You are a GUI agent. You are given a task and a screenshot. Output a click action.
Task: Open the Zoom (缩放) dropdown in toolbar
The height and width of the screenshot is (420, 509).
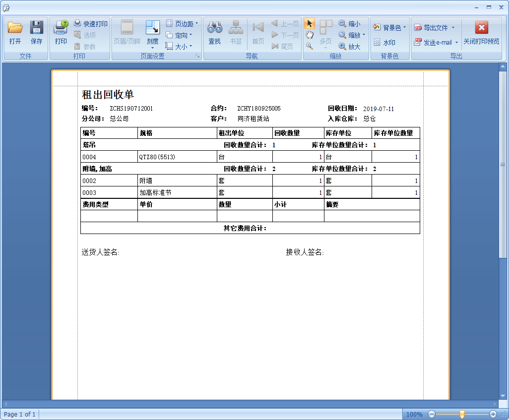352,35
